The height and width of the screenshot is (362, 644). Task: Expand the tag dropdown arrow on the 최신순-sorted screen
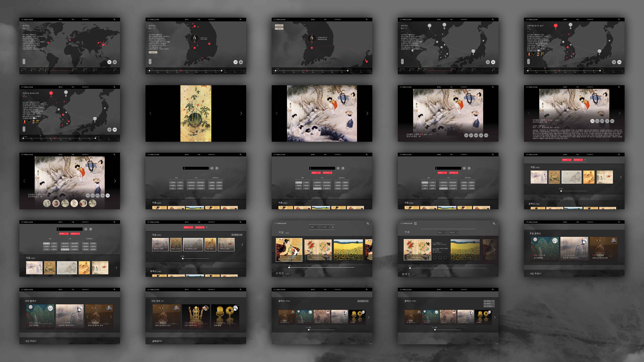(x=207, y=227)
